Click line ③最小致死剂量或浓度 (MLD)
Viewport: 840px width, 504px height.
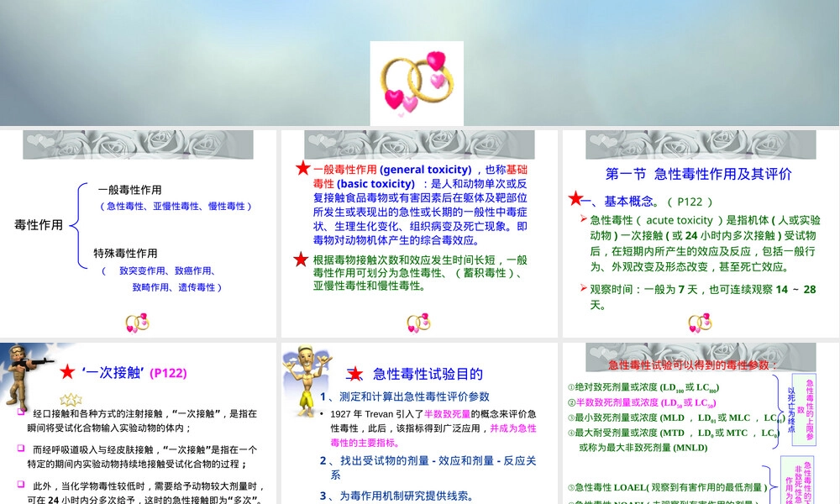click(676, 417)
